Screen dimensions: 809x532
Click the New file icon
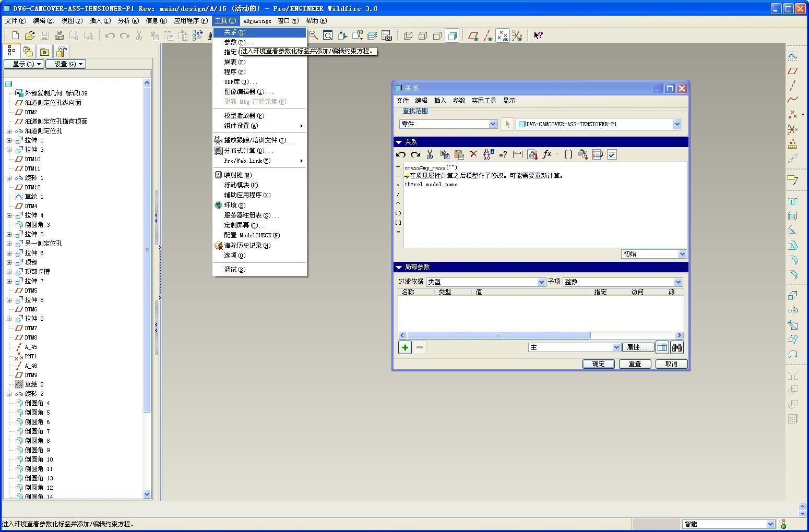coord(15,35)
